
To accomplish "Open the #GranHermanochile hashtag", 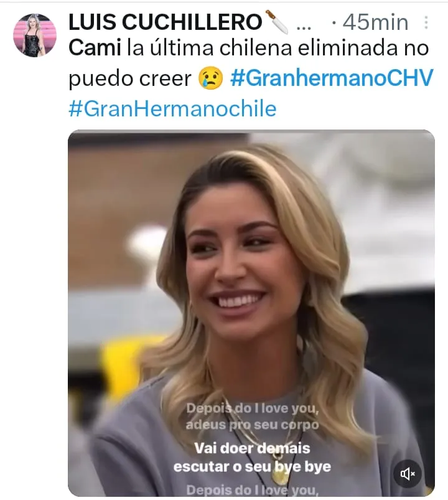I will point(172,109).
